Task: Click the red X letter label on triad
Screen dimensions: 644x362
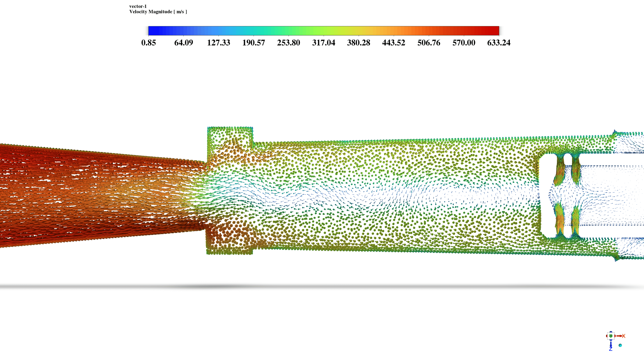Action: [624, 336]
